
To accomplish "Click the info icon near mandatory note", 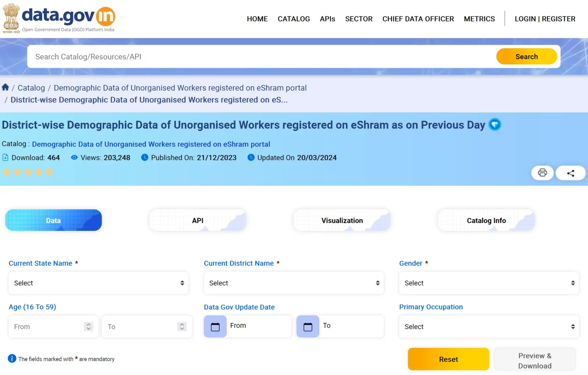I will 12,359.
